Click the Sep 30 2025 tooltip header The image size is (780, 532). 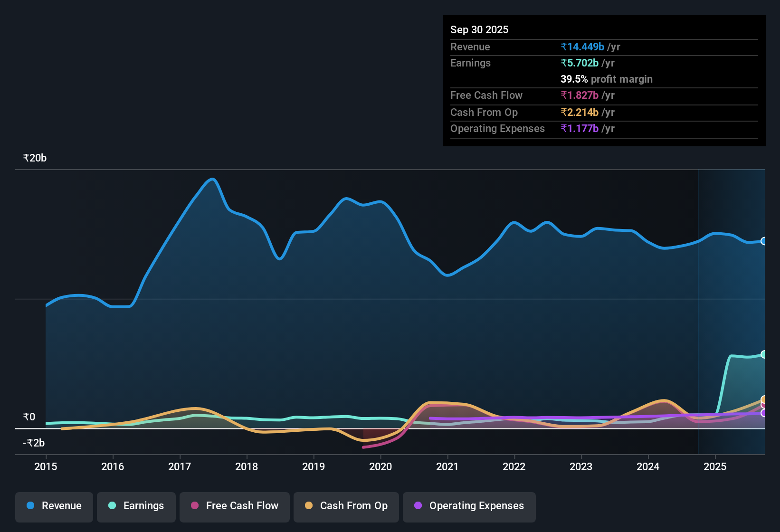(479, 29)
